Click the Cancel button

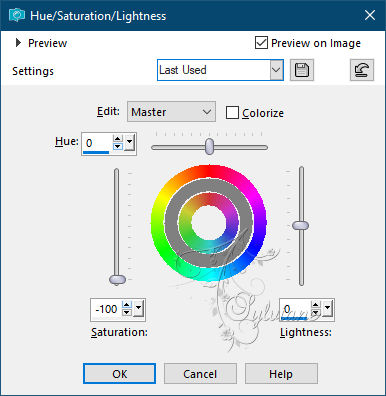(200, 374)
